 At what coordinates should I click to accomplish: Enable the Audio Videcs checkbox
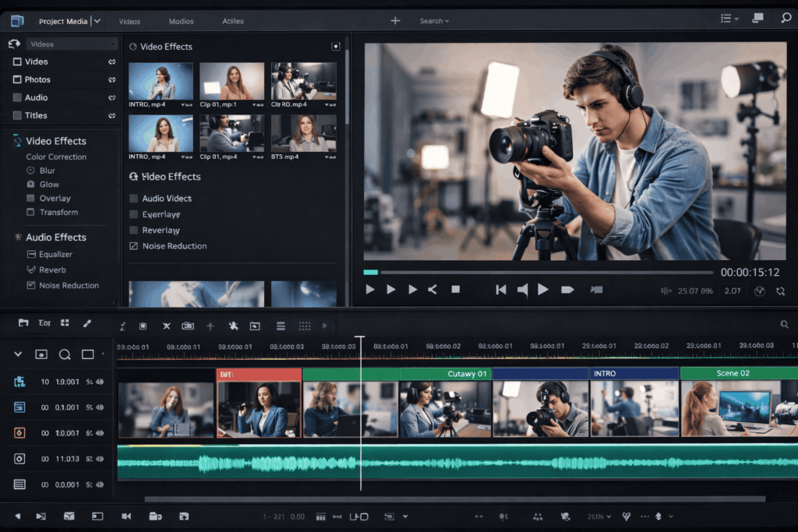click(x=134, y=199)
